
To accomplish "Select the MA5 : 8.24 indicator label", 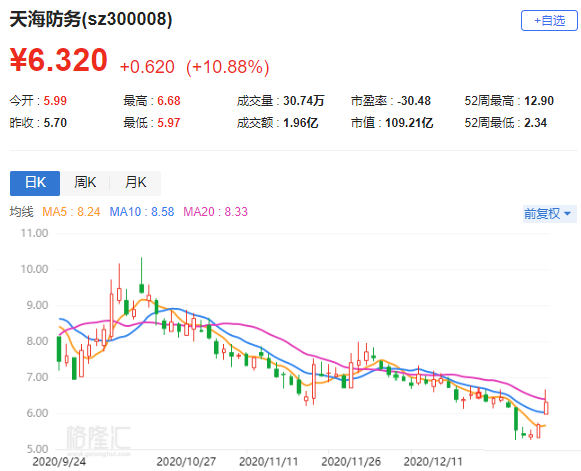I will pyautogui.click(x=71, y=212).
